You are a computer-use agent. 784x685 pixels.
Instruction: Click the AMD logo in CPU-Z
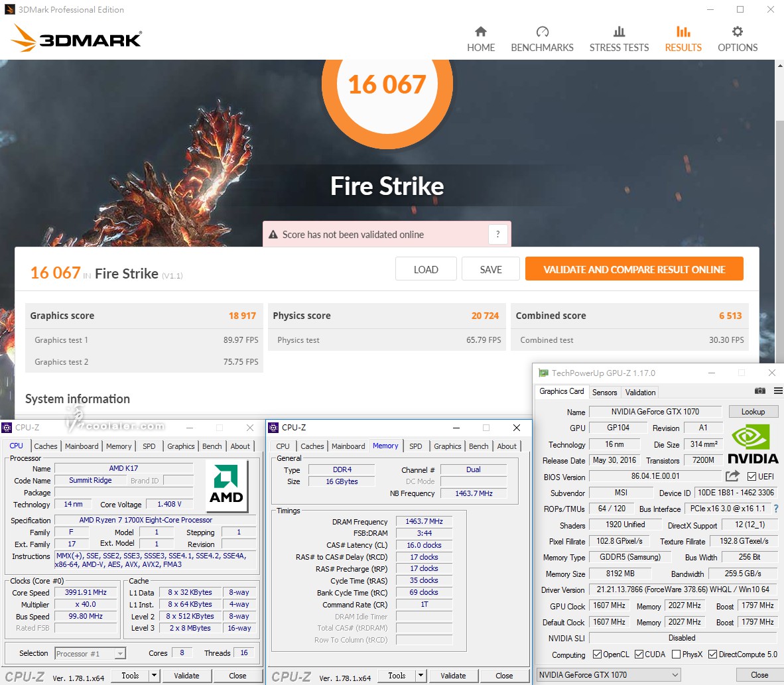click(x=226, y=486)
